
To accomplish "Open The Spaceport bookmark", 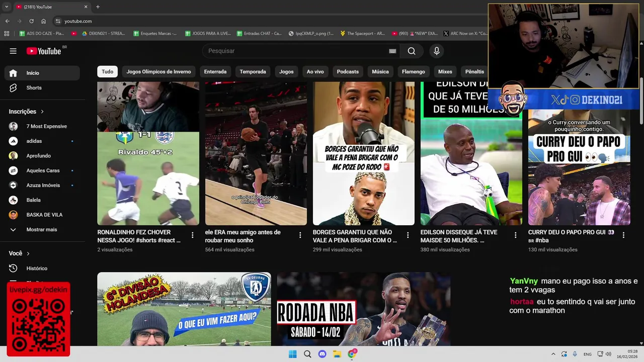I will click(362, 34).
